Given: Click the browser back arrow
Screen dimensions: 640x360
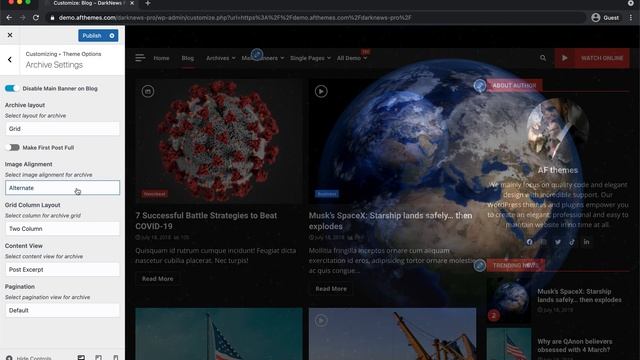Looking at the screenshot, I should [x=9, y=18].
